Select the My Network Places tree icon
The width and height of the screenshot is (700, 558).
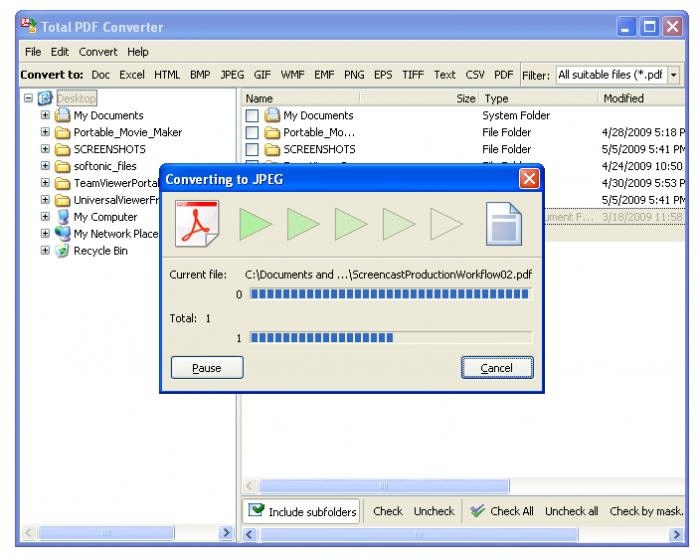pos(62,234)
